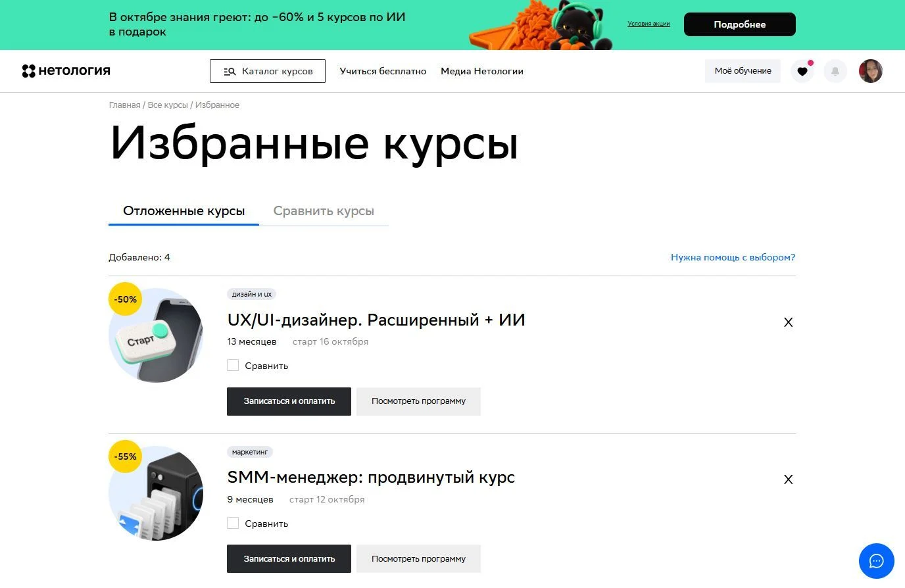Go to Учиться бесплатно
The image size is (905, 588).
pyautogui.click(x=383, y=71)
